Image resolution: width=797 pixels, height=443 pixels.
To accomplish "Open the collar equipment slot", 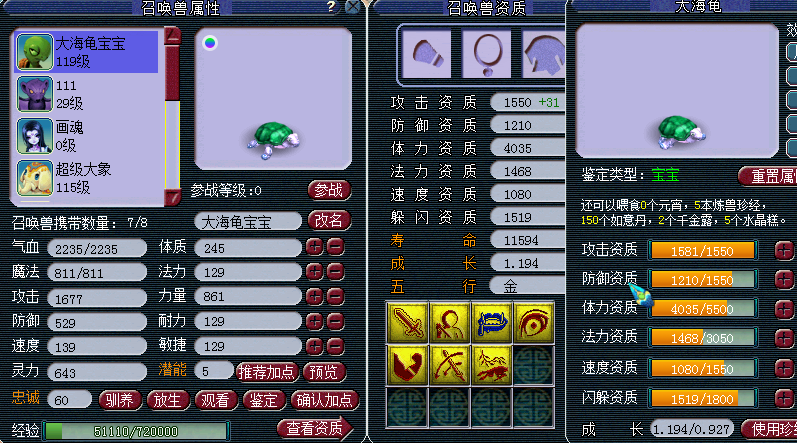I will point(486,53).
